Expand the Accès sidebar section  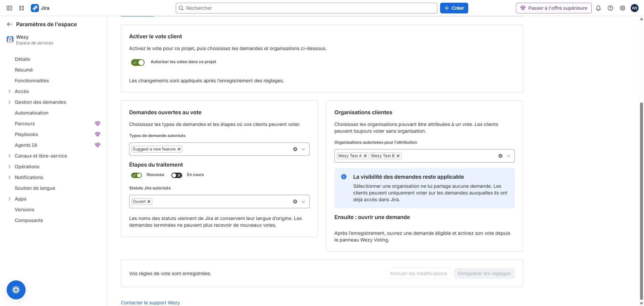pos(9,91)
